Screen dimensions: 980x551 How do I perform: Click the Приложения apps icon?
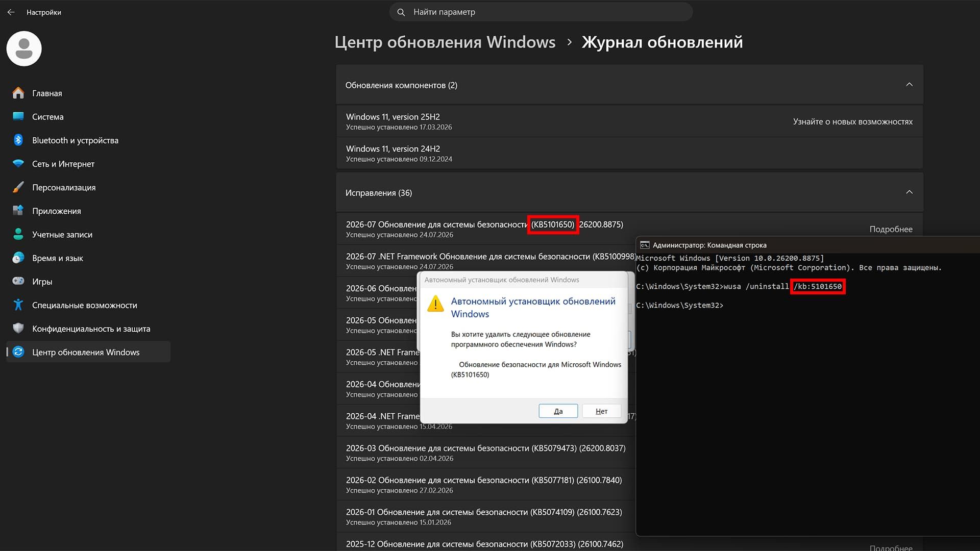(x=18, y=210)
